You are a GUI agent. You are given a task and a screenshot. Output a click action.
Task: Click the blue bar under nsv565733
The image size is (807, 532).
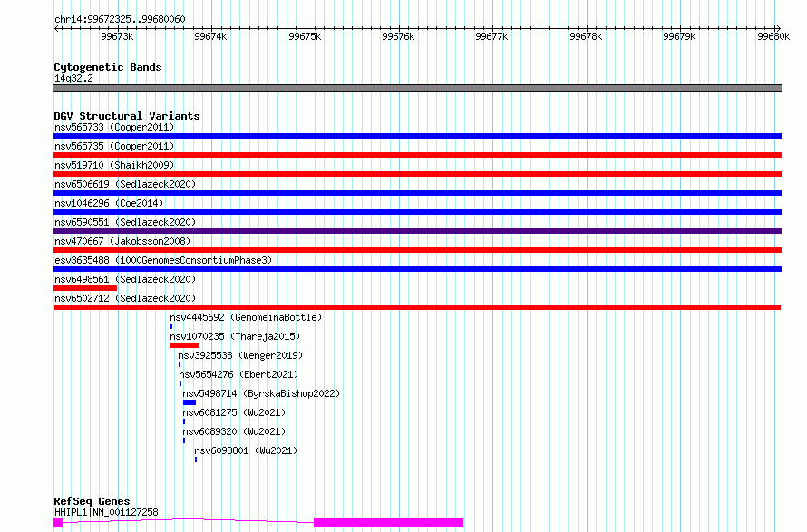417,136
